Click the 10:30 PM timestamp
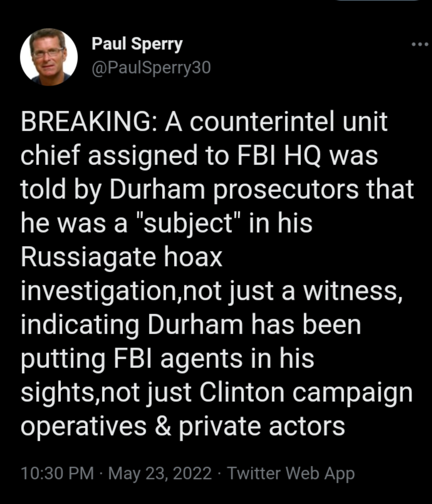The height and width of the screenshot is (504, 432). click(x=57, y=473)
